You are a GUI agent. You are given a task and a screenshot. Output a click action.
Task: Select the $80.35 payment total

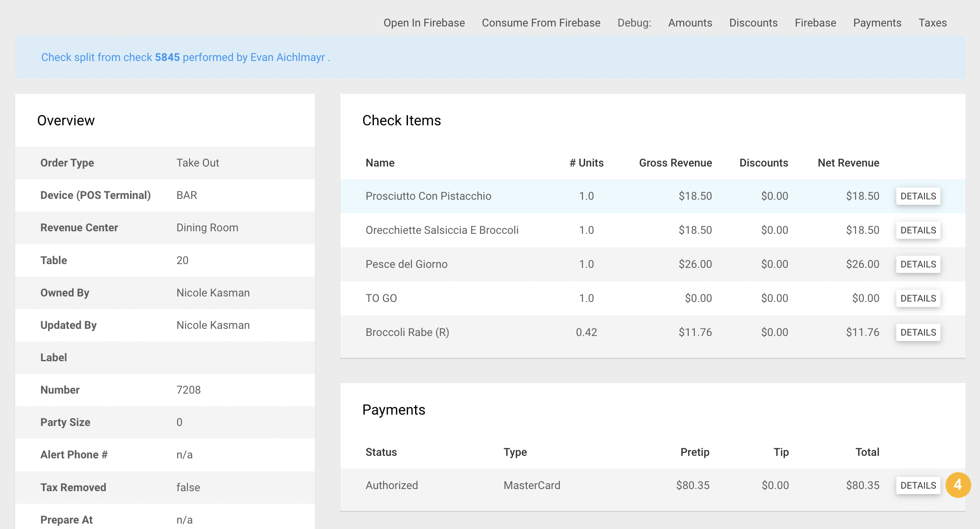(863, 485)
